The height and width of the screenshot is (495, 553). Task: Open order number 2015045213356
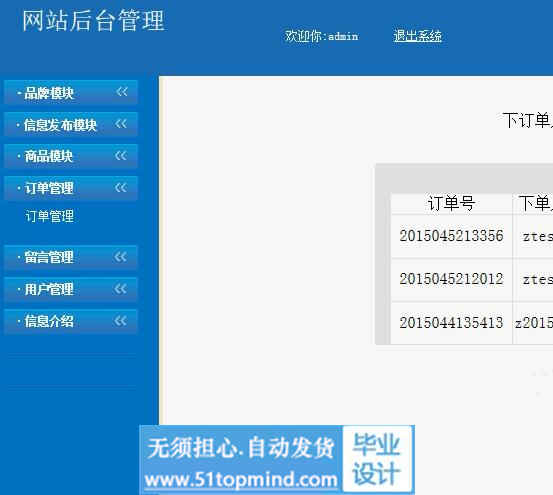[451, 236]
